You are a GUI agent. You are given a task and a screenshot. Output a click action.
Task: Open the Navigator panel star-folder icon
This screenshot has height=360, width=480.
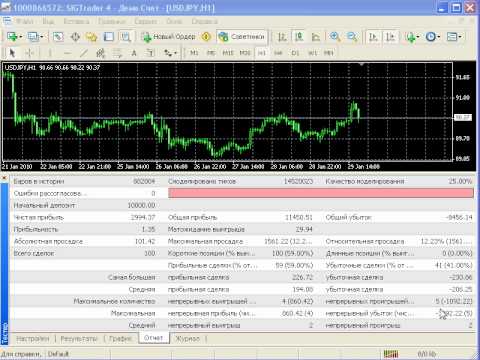(x=91, y=37)
